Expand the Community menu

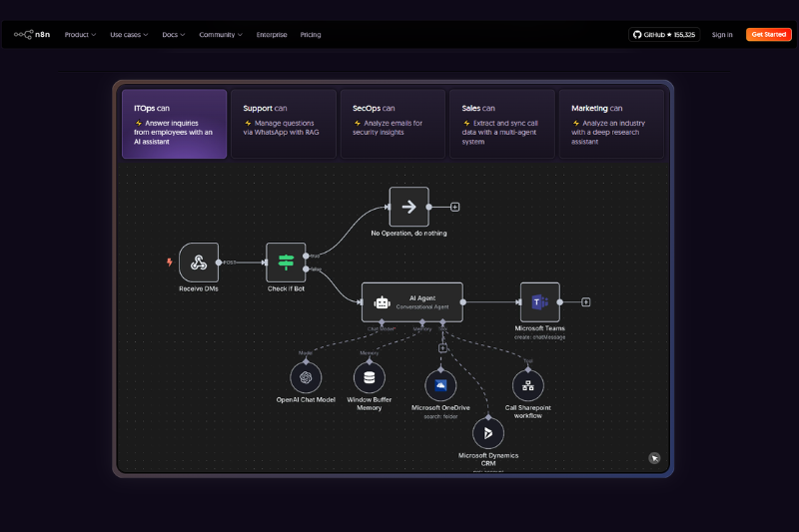pos(221,35)
